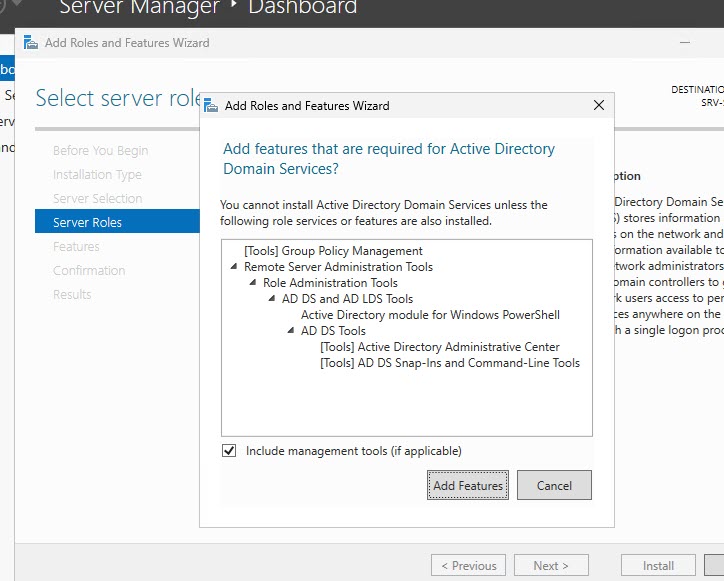
Task: Close the inner wizard dialog with X
Action: pyautogui.click(x=599, y=105)
